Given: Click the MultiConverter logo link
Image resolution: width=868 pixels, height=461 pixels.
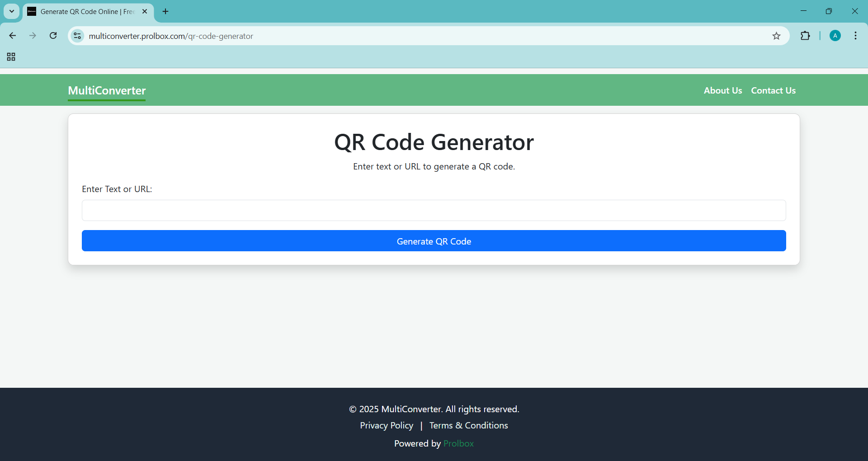Looking at the screenshot, I should coord(107,90).
